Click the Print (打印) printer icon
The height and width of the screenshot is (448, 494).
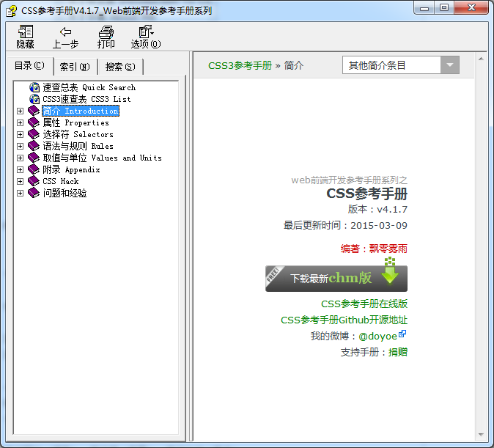pos(106,32)
